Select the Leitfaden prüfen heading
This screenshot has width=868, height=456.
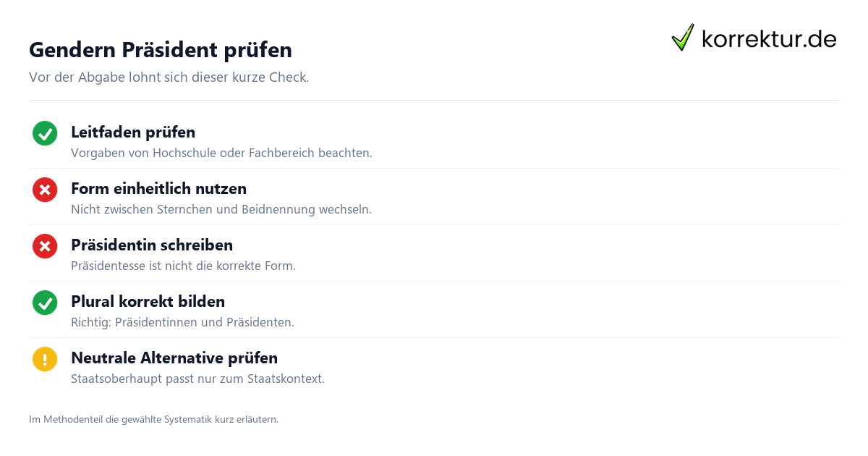click(x=133, y=132)
